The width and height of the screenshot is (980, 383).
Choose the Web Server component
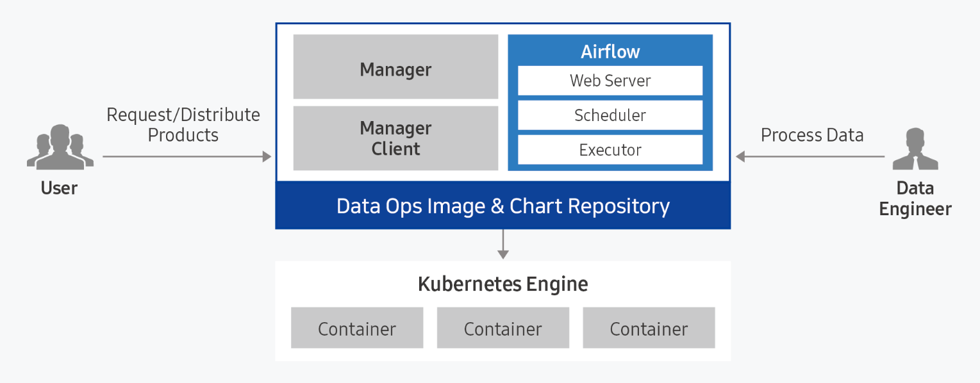tap(610, 81)
